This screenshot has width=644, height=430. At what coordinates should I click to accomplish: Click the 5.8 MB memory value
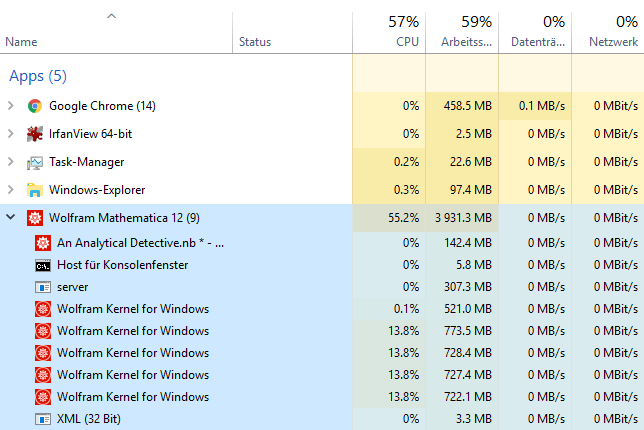[x=474, y=265]
